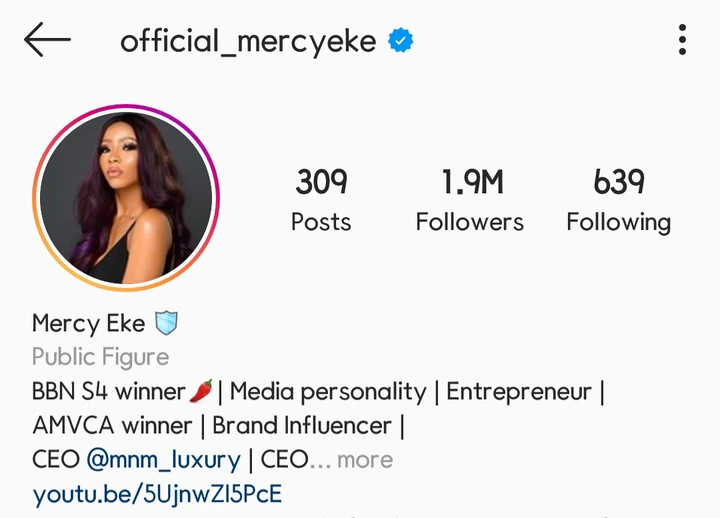Tap the 'Followers' label text
The height and width of the screenshot is (518, 720).
pyautogui.click(x=470, y=222)
